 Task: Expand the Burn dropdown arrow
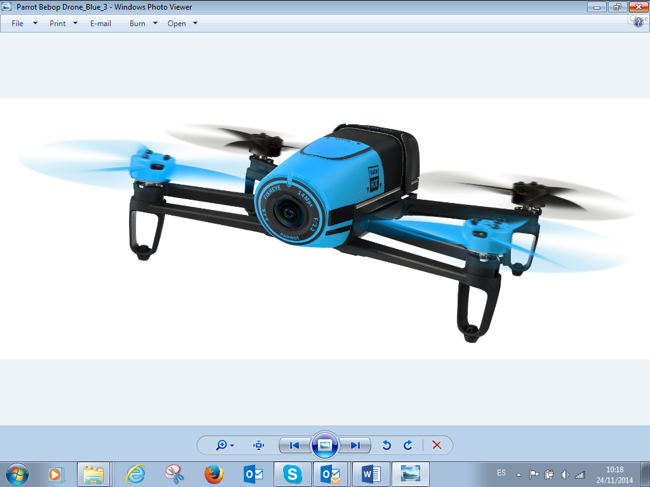click(x=155, y=23)
